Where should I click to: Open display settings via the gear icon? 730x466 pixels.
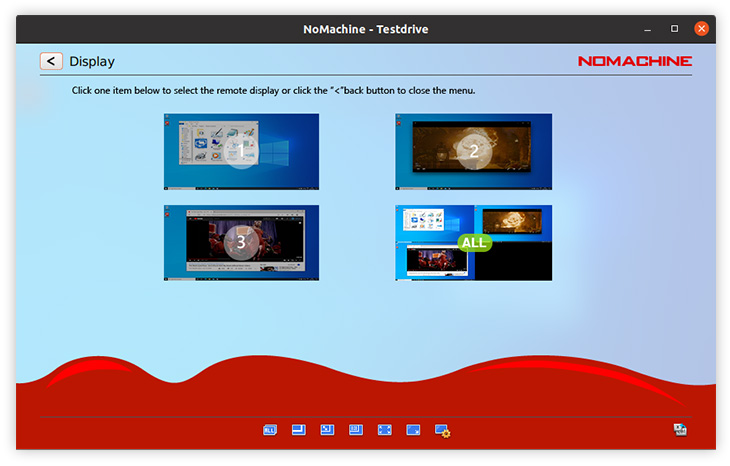[x=443, y=431]
